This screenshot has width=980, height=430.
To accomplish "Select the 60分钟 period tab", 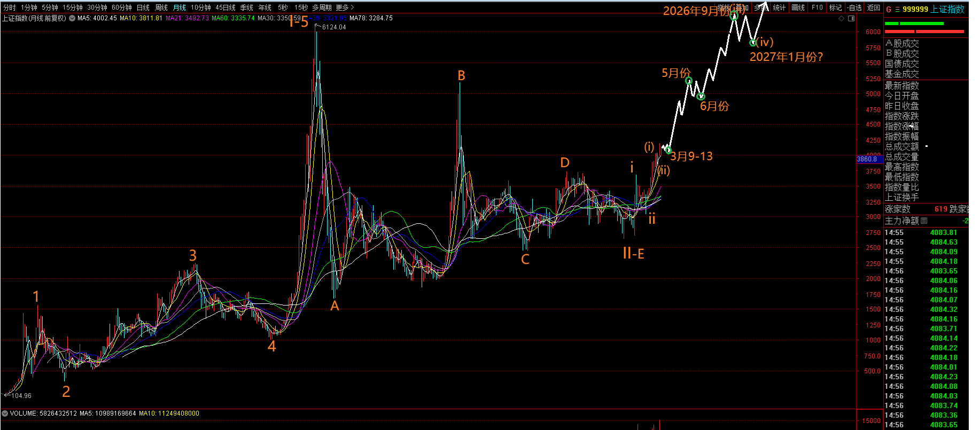I will [121, 7].
